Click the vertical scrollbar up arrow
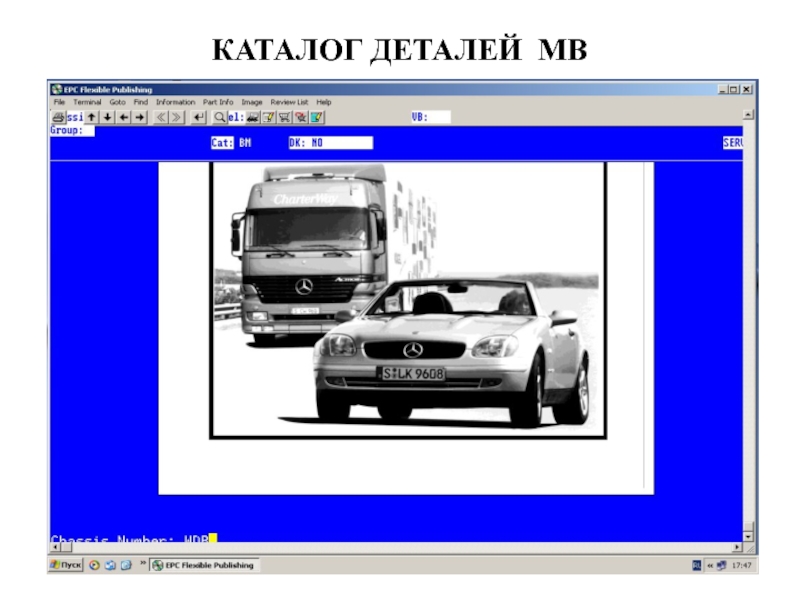The width and height of the screenshot is (800, 600). click(x=748, y=115)
